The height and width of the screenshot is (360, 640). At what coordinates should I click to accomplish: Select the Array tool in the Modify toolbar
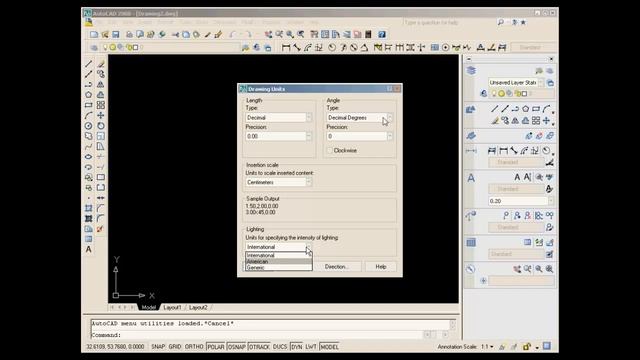[101, 105]
